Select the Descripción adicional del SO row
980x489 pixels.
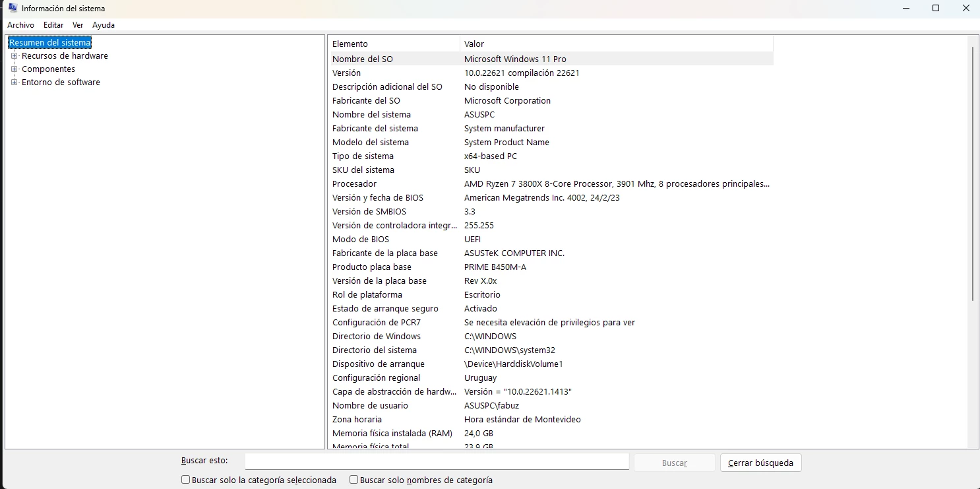click(x=551, y=86)
